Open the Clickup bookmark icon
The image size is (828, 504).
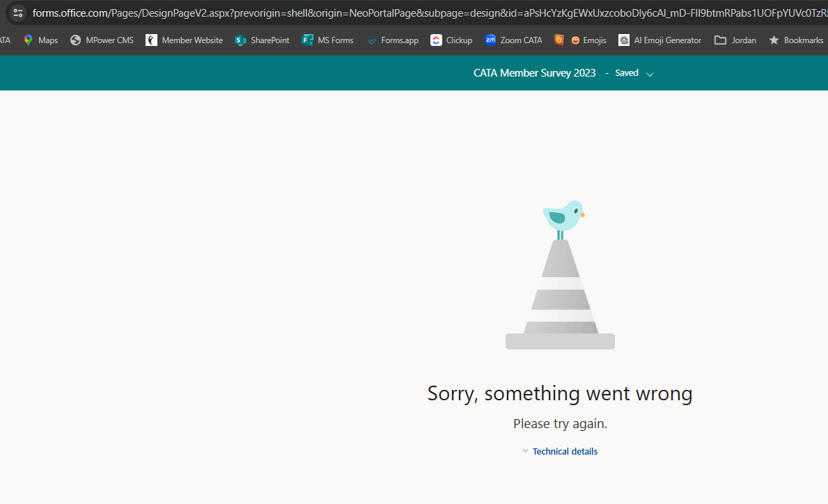tap(436, 40)
